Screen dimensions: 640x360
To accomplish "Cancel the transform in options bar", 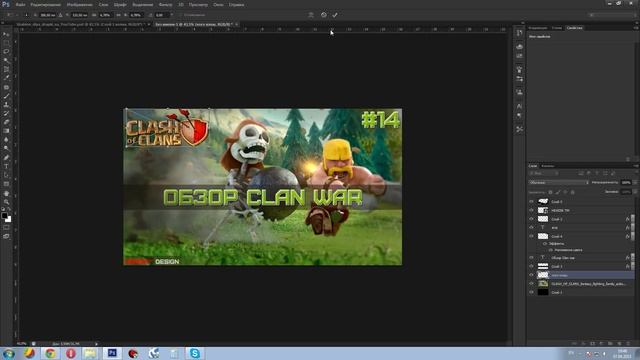I will [324, 15].
